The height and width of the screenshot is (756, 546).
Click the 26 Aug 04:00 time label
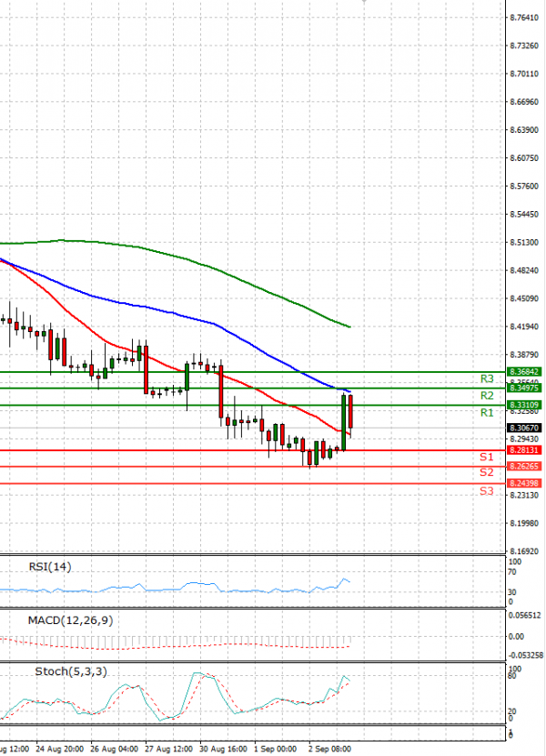(115, 750)
